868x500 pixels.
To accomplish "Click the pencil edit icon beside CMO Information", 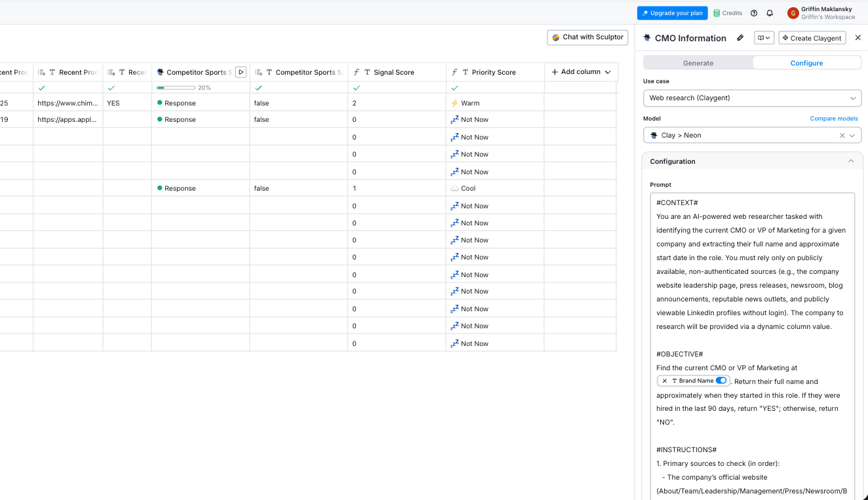I will 740,38.
